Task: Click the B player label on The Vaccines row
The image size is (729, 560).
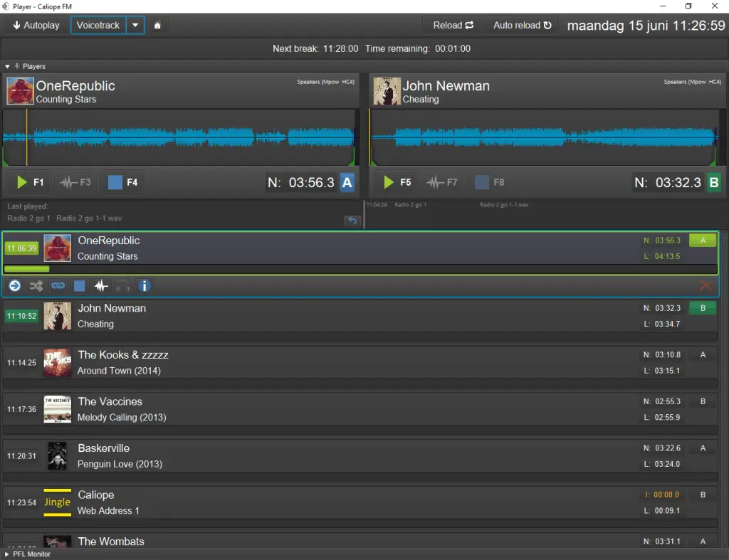Action: click(x=703, y=401)
